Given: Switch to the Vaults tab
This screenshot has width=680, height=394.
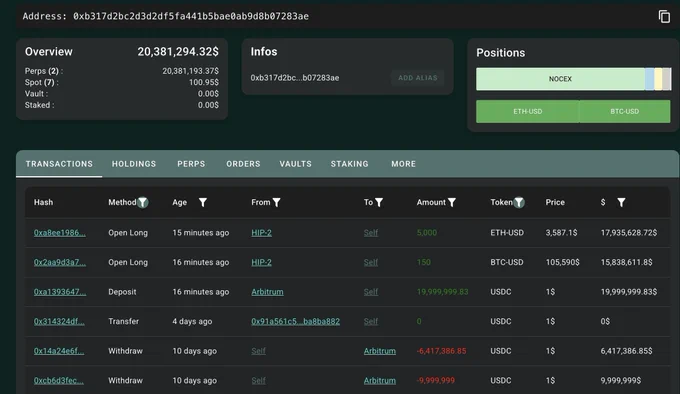Looking at the screenshot, I should click(x=295, y=164).
